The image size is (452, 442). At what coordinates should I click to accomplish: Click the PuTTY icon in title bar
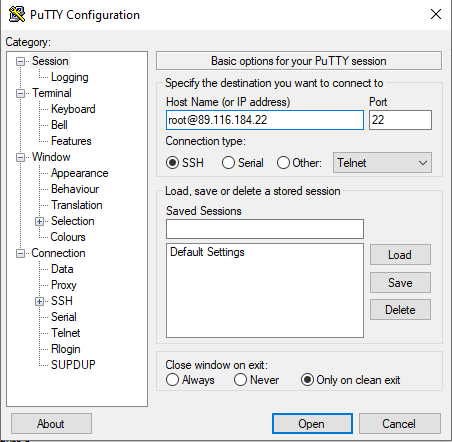point(17,14)
